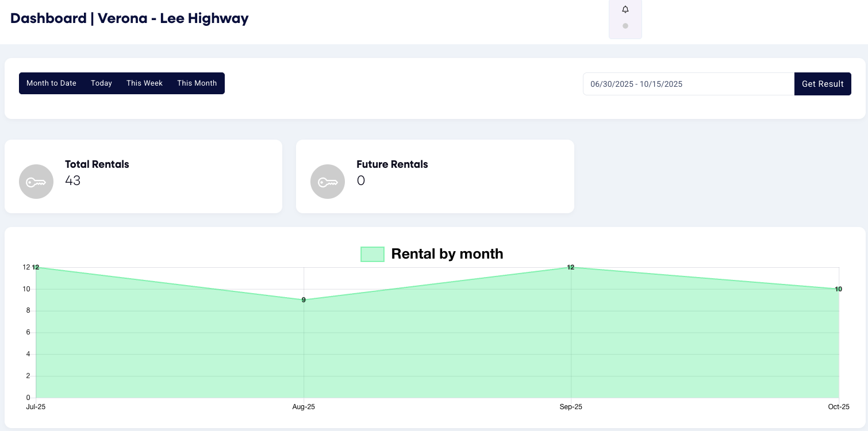The width and height of the screenshot is (868, 431).
Task: Click the grey dot below the bell
Action: pyautogui.click(x=625, y=26)
